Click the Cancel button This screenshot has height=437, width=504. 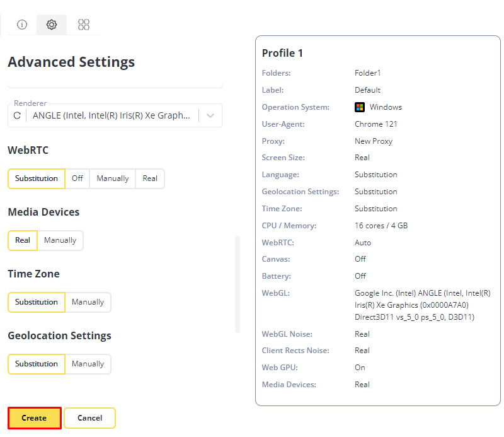coord(89,418)
